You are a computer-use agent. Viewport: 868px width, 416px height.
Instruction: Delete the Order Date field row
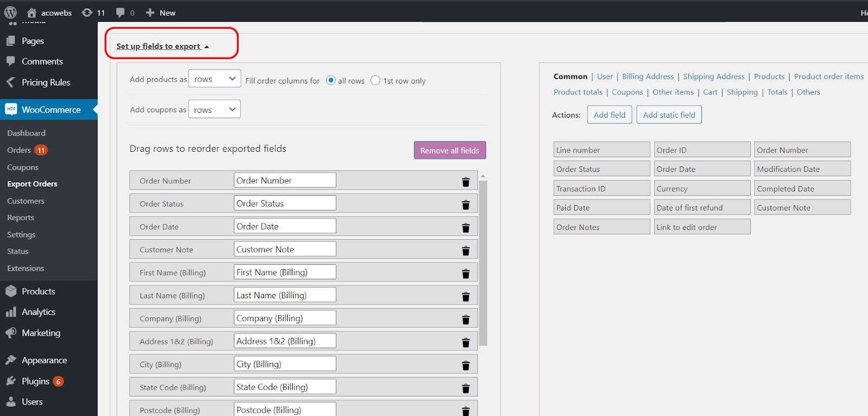pos(465,228)
